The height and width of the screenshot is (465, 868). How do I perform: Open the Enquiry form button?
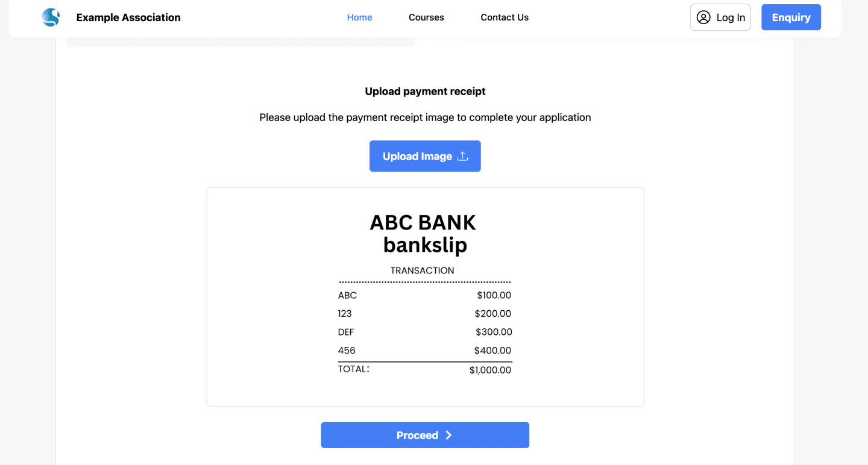click(791, 17)
